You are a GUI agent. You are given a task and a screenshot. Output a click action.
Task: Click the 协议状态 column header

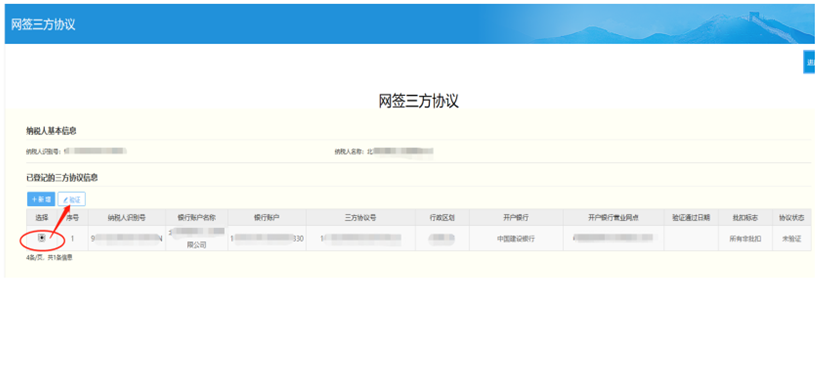[x=792, y=218]
